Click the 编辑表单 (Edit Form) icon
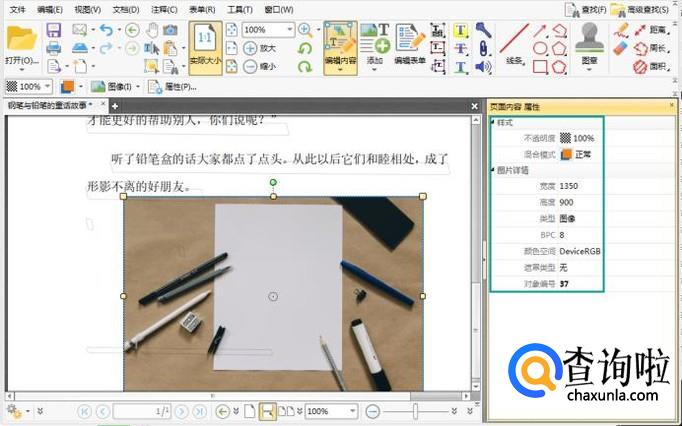The height and width of the screenshot is (426, 682). pyautogui.click(x=410, y=40)
